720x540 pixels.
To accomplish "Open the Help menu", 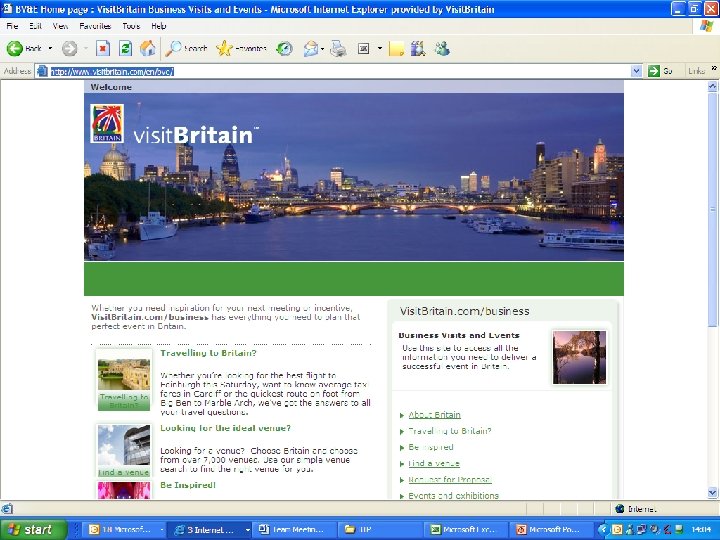I will tap(158, 26).
